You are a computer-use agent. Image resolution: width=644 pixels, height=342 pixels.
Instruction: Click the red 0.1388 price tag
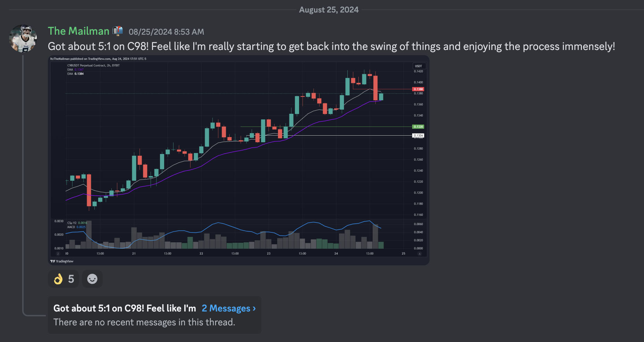click(x=418, y=89)
